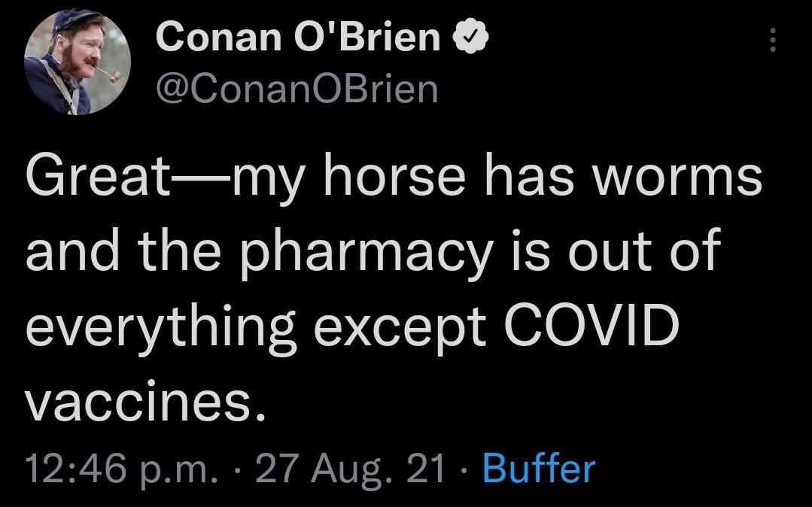Image resolution: width=812 pixels, height=507 pixels.
Task: Click the 12:46 p.m. timestamp
Action: [121, 468]
